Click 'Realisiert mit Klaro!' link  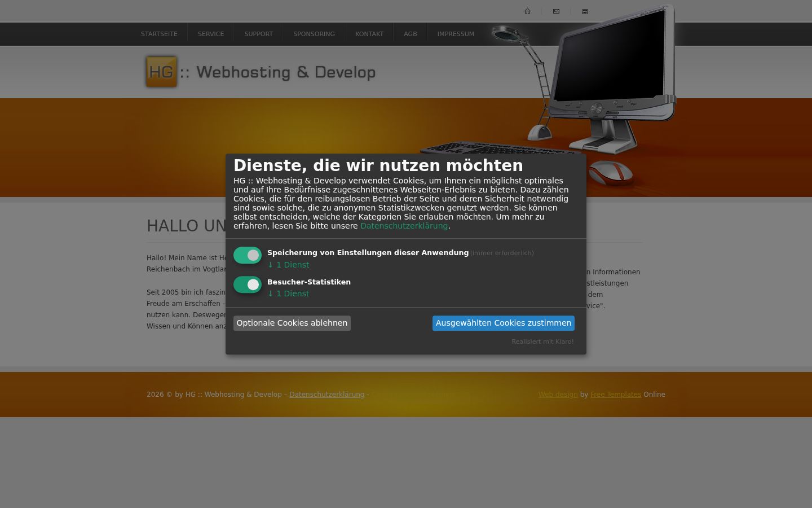pos(542,341)
